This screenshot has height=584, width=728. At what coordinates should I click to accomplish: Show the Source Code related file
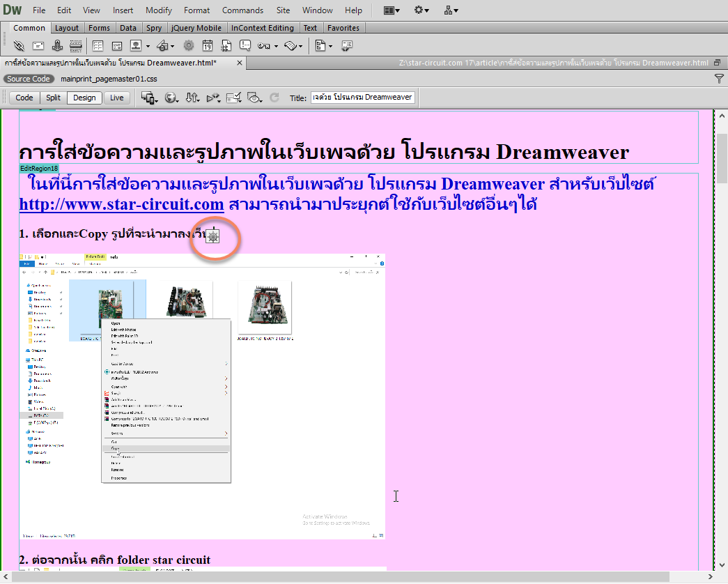[x=29, y=79]
